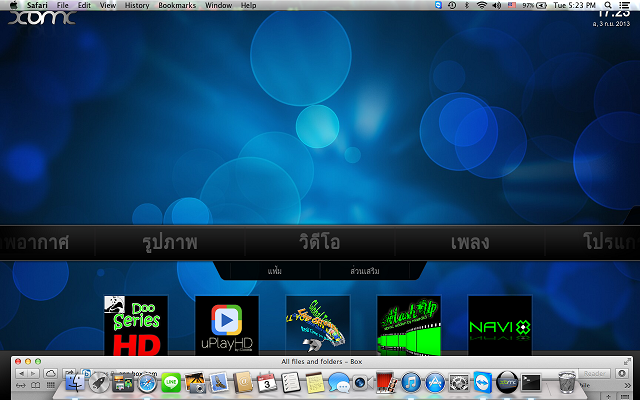The width and height of the screenshot is (640, 400).
Task: Open iTunes music note icon in Dock
Action: point(411,382)
